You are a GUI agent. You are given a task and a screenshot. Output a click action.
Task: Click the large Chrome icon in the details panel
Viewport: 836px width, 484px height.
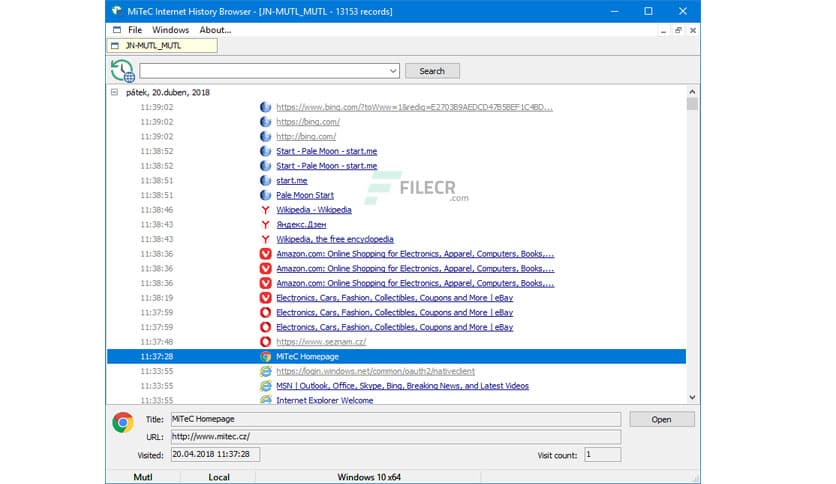(123, 423)
